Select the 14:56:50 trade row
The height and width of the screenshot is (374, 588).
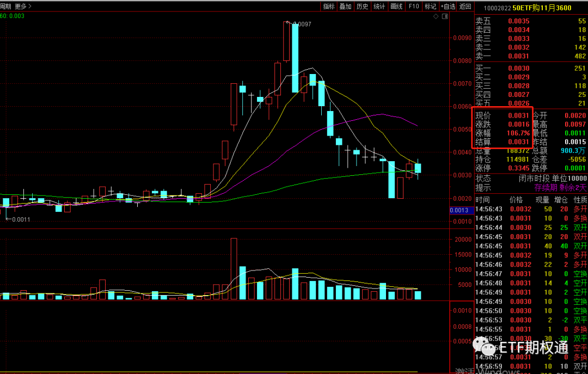pos(531,311)
